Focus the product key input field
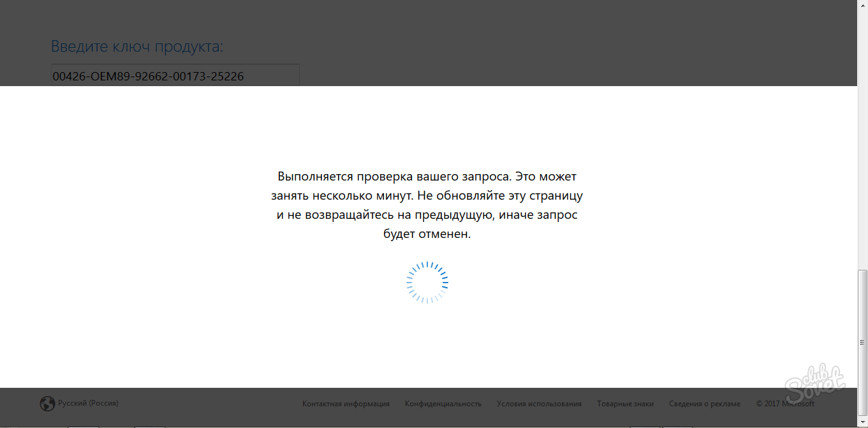This screenshot has width=868, height=428. (x=175, y=77)
